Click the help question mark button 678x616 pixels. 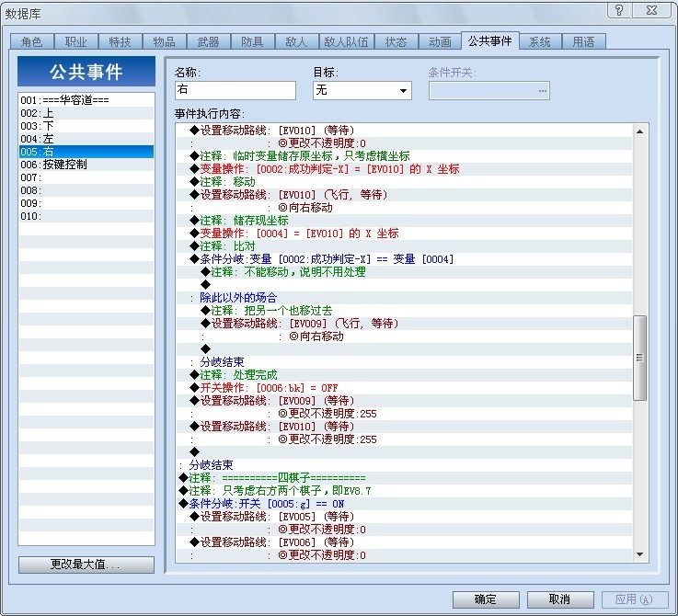point(619,10)
